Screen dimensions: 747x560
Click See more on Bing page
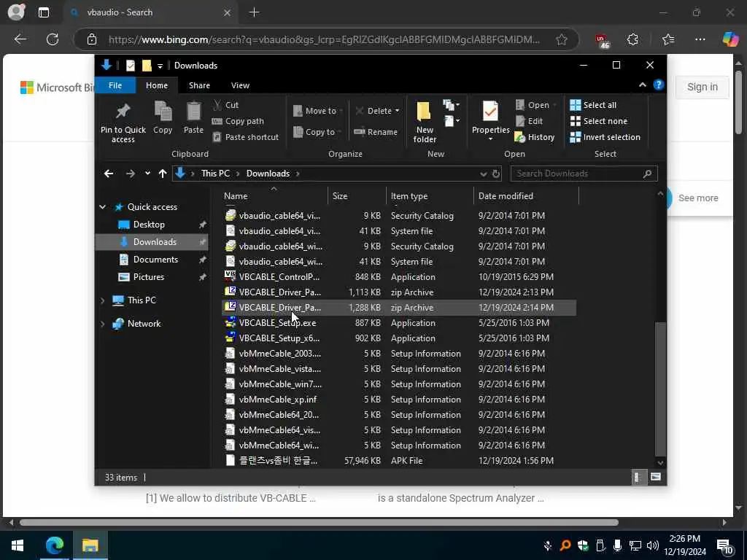(698, 198)
